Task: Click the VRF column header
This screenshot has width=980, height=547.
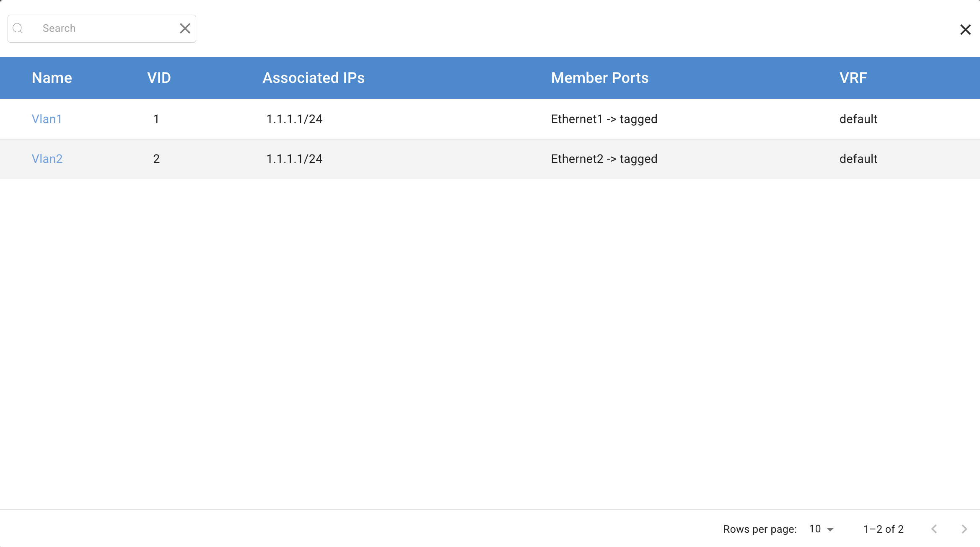Action: (x=853, y=78)
